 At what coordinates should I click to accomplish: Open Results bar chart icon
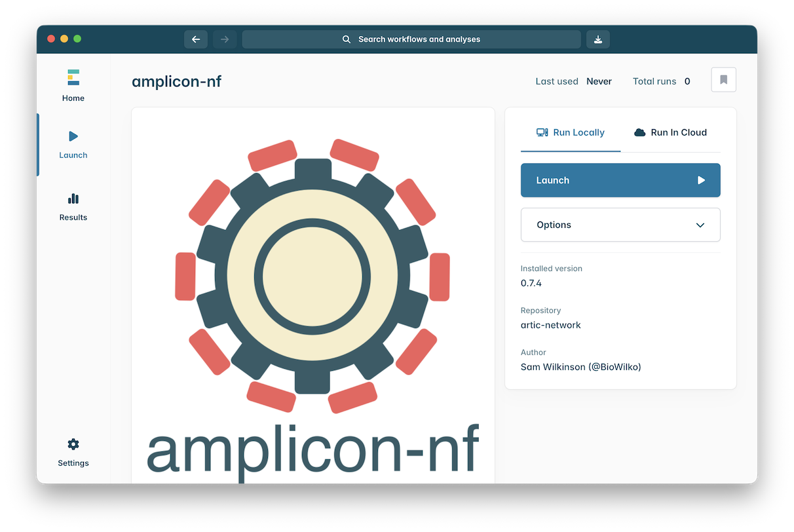[x=73, y=199]
